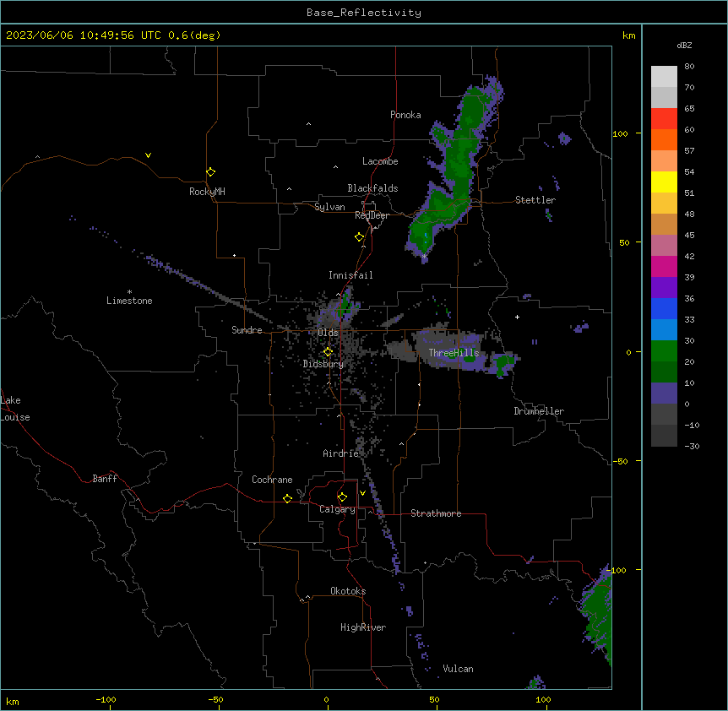The image size is (728, 711).
Task: Click the Sundre label
Action: tap(247, 330)
